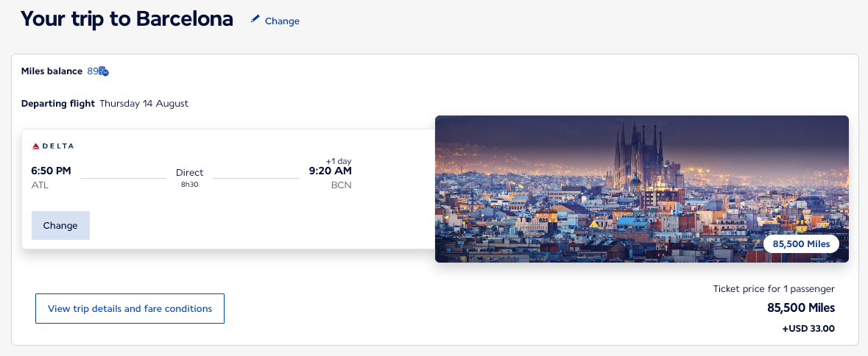The image size is (868, 356).
Task: Click the ATL origin airport code
Action: (x=40, y=185)
